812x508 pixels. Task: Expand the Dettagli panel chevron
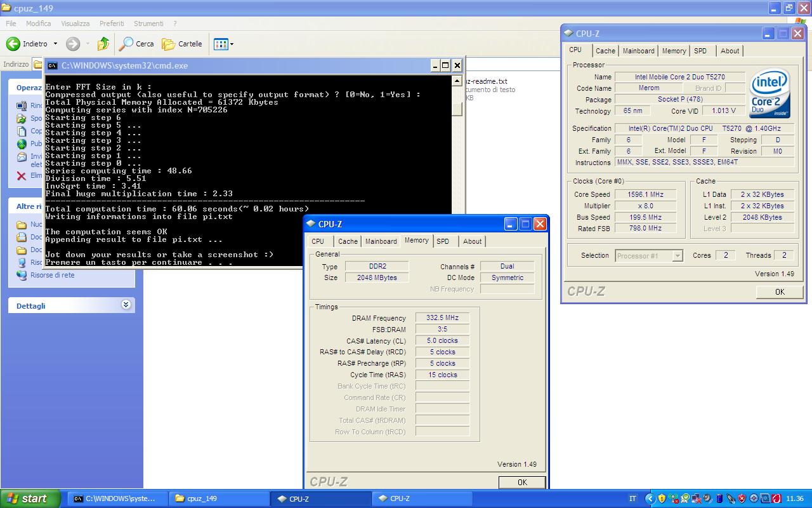click(x=126, y=305)
